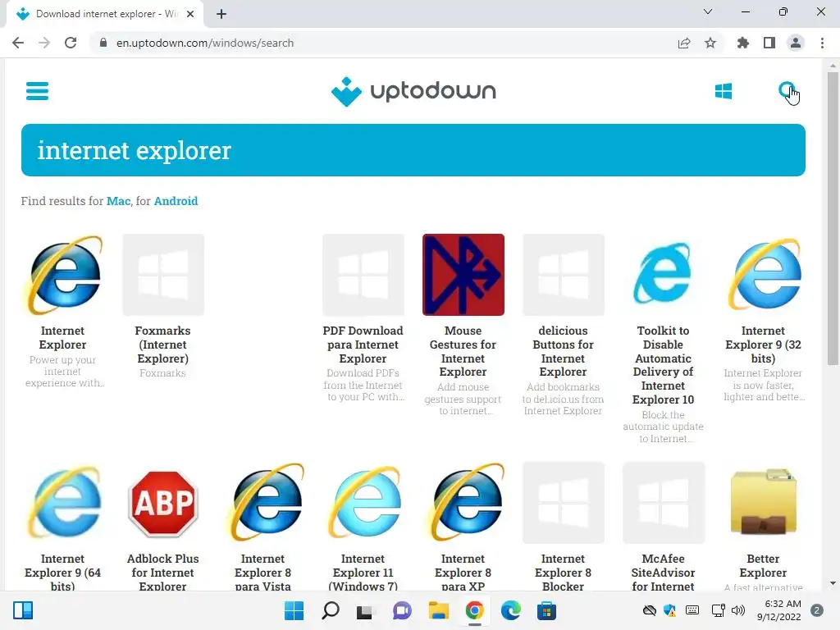Open the volume control in system tray

pyautogui.click(x=738, y=610)
